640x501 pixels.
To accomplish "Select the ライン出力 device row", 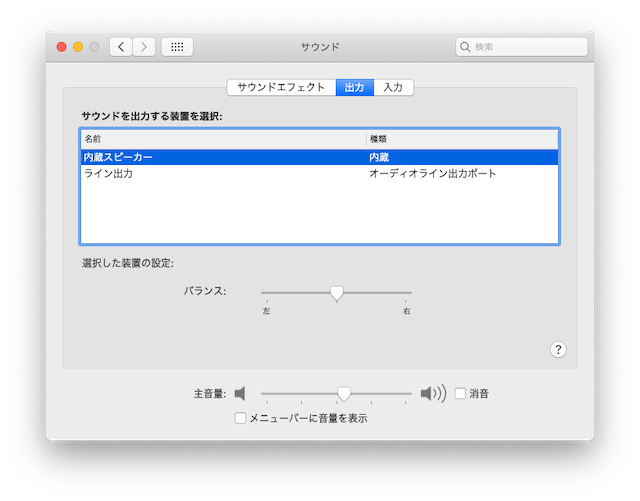I will tap(320, 174).
